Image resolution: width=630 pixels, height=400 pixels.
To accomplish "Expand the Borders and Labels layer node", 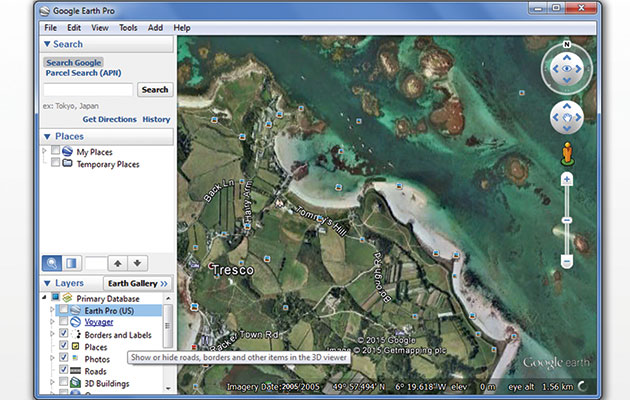I will (x=52, y=334).
